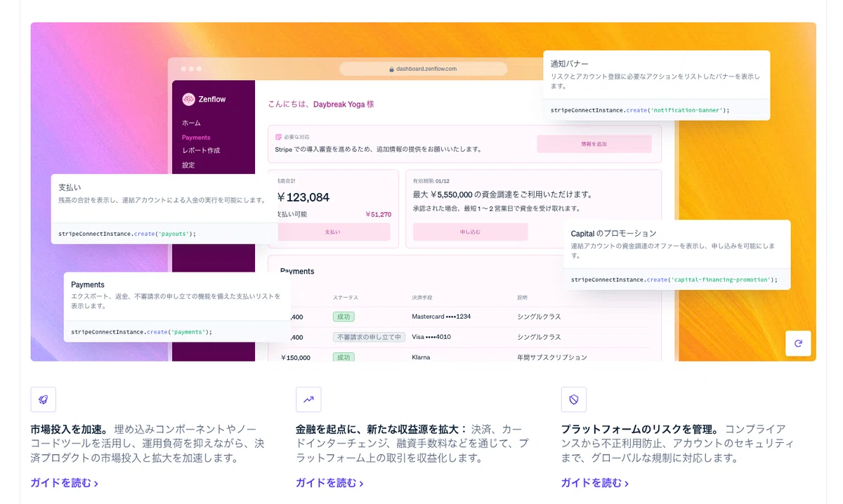Click the Capital のプロモーション card title
The image size is (843, 504).
pos(613,233)
